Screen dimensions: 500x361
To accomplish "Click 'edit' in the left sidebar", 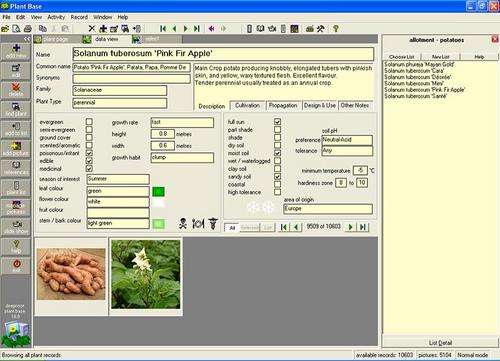I will coord(16,71).
